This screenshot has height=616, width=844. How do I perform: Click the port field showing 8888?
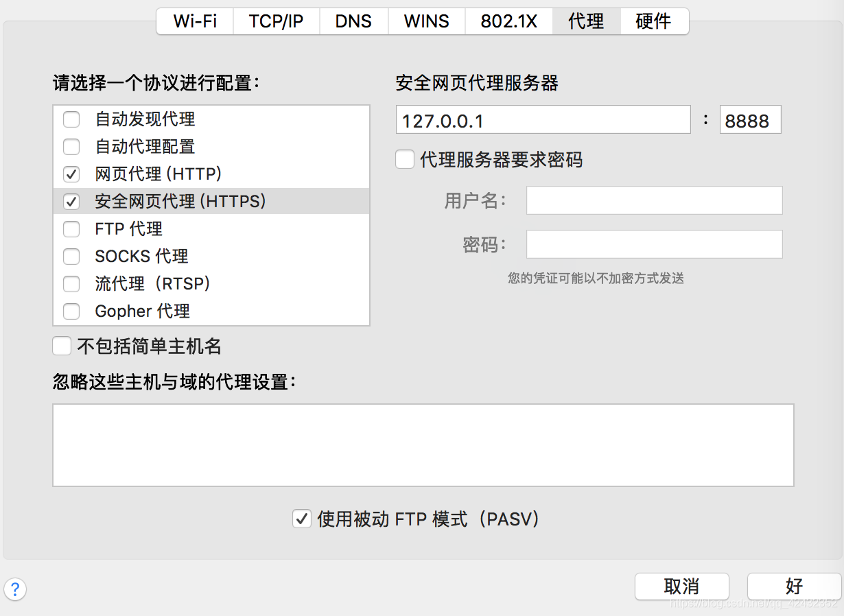click(750, 119)
